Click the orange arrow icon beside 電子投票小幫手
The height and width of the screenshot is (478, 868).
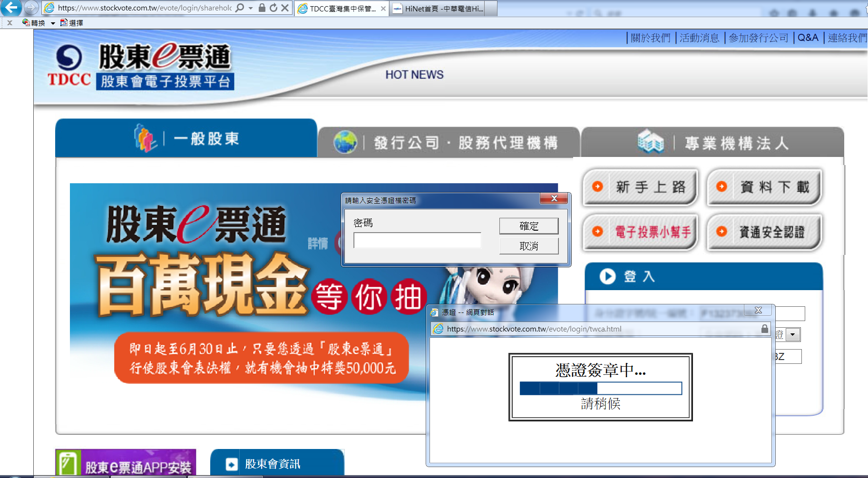click(597, 231)
